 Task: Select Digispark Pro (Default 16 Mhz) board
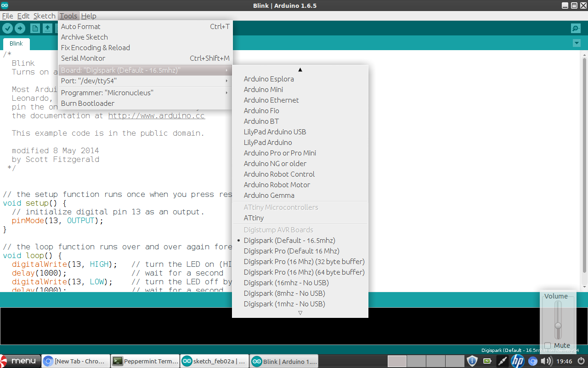(300, 251)
